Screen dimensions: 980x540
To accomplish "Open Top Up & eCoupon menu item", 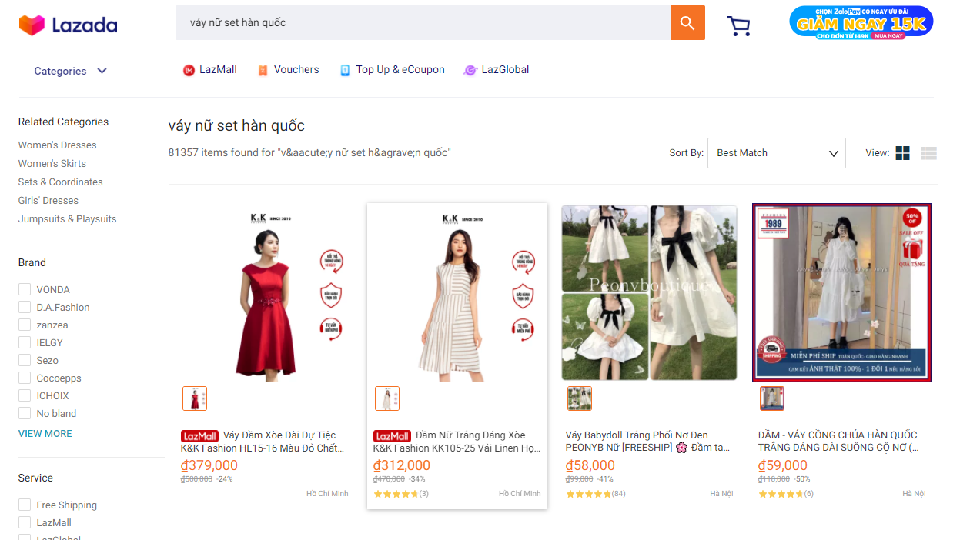I will point(400,70).
